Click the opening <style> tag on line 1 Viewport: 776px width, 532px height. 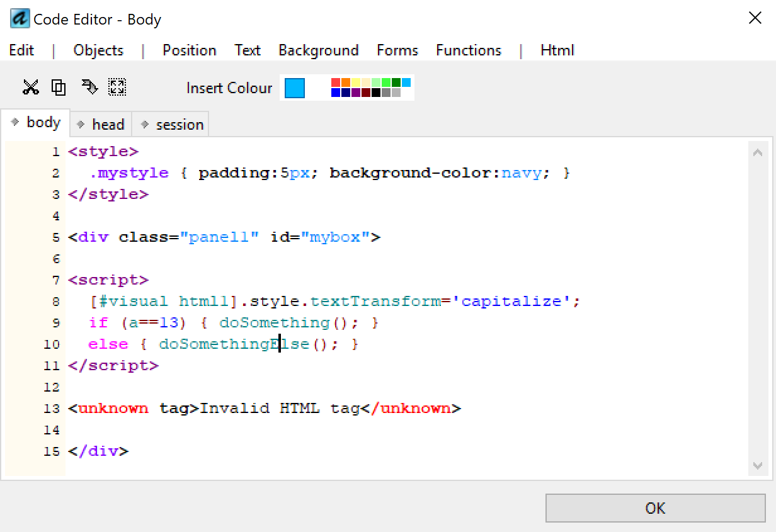coord(103,152)
